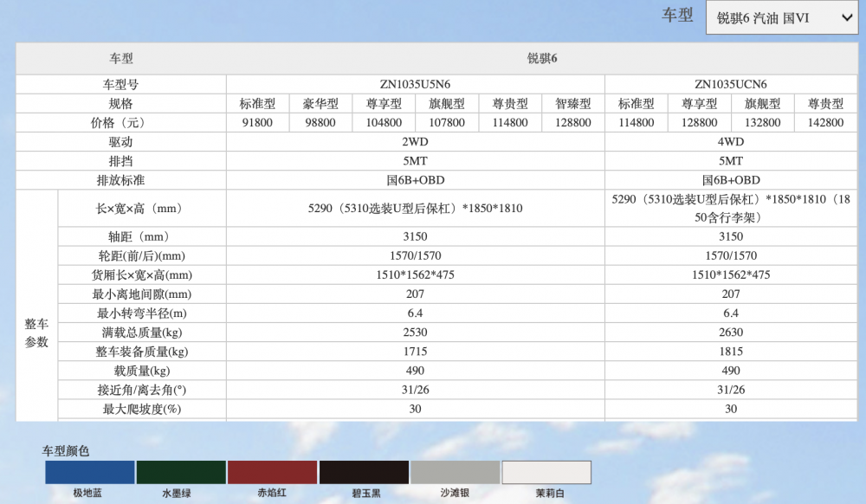
Task: Click the 车型颜色 section heading
Action: pyautogui.click(x=66, y=451)
